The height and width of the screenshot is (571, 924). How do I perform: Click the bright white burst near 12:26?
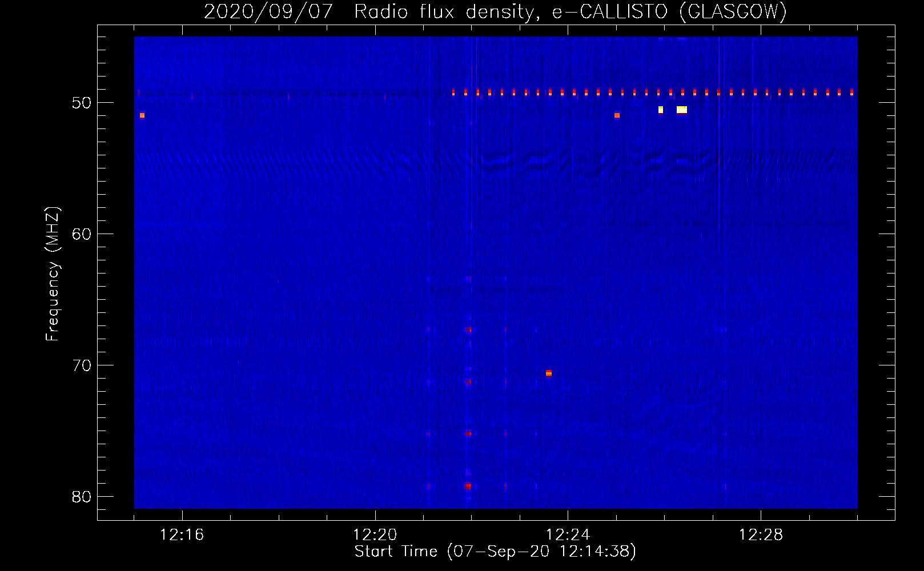click(682, 110)
